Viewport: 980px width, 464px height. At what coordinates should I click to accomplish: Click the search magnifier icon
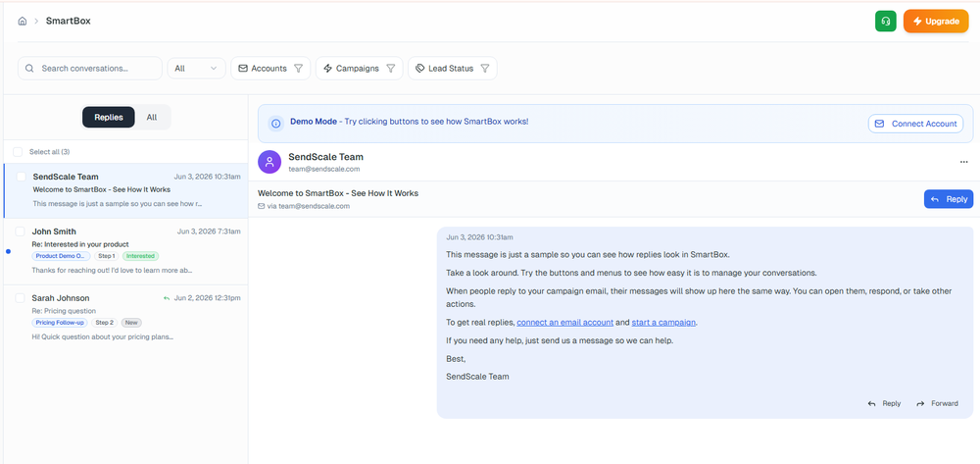[x=29, y=68]
